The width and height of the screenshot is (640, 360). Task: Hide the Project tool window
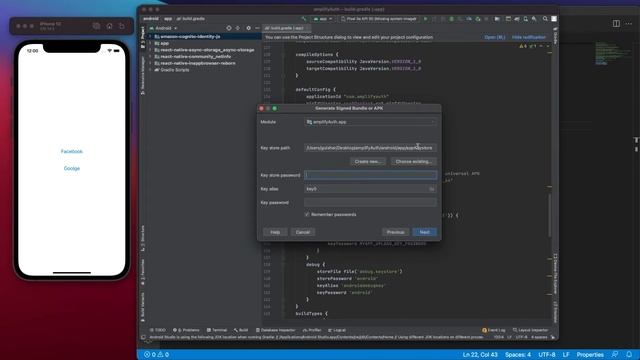[257, 28]
